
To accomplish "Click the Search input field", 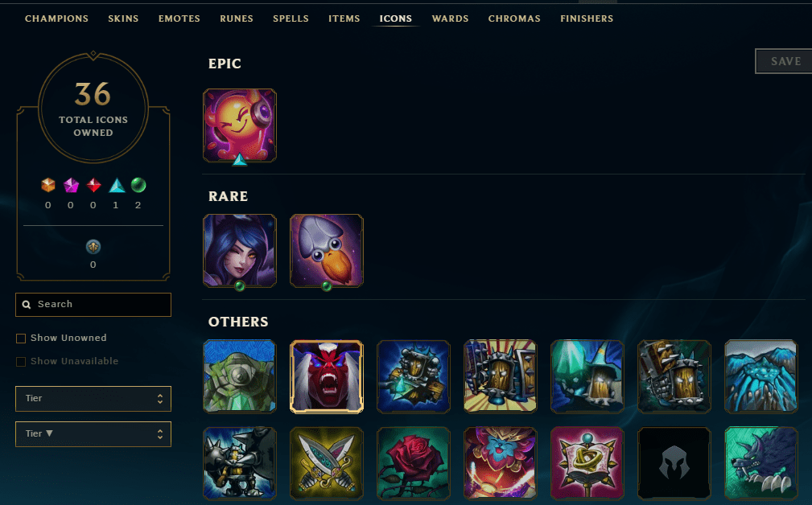I will 93,304.
